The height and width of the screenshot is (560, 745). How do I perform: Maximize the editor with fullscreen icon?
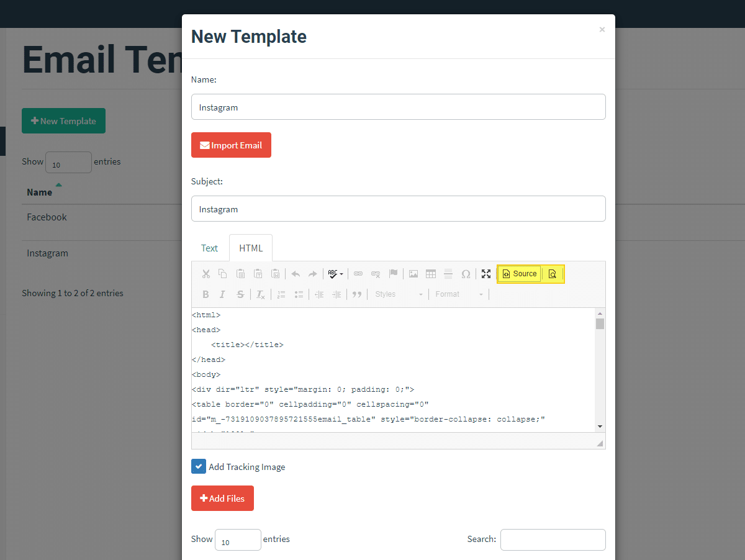coord(486,274)
